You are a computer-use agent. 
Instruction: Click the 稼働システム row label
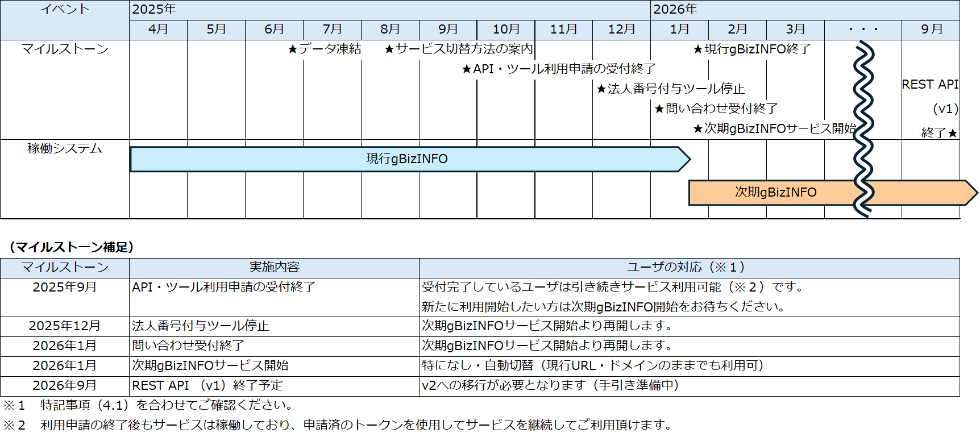65,149
